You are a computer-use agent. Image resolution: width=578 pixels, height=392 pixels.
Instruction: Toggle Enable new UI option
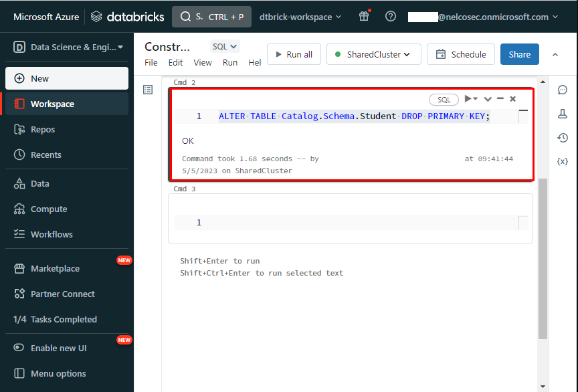pyautogui.click(x=58, y=348)
